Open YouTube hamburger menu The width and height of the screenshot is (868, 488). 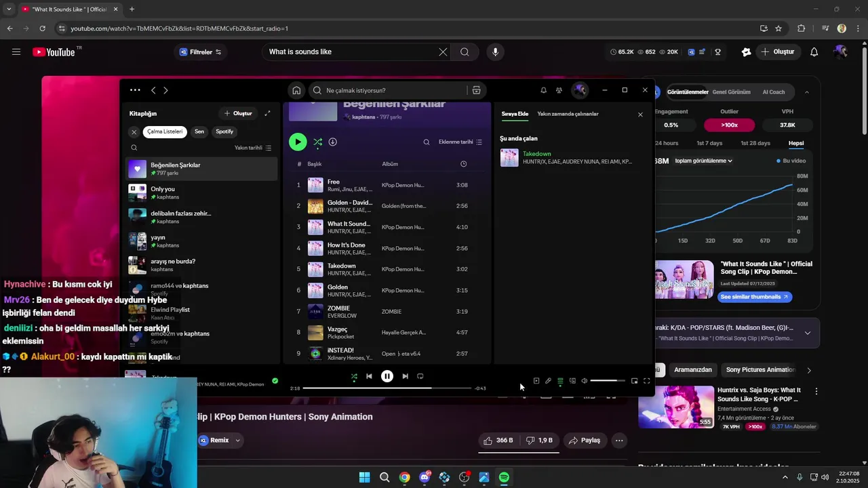click(x=16, y=52)
